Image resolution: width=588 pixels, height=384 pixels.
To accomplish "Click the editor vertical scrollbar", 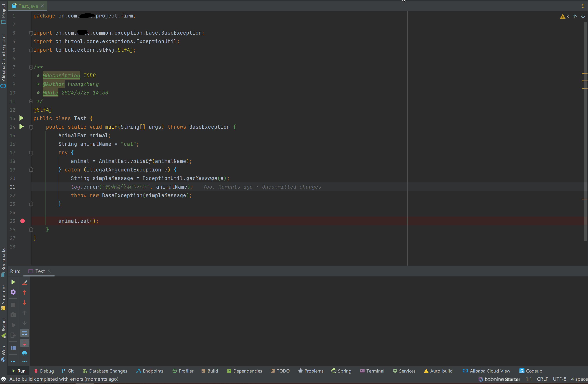I will (x=585, y=131).
